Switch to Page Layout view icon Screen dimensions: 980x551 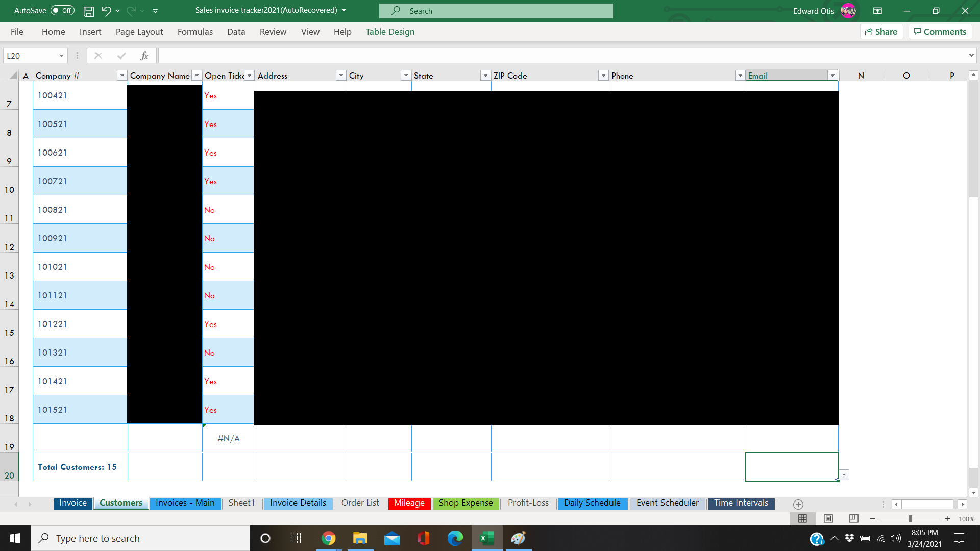pos(828,519)
